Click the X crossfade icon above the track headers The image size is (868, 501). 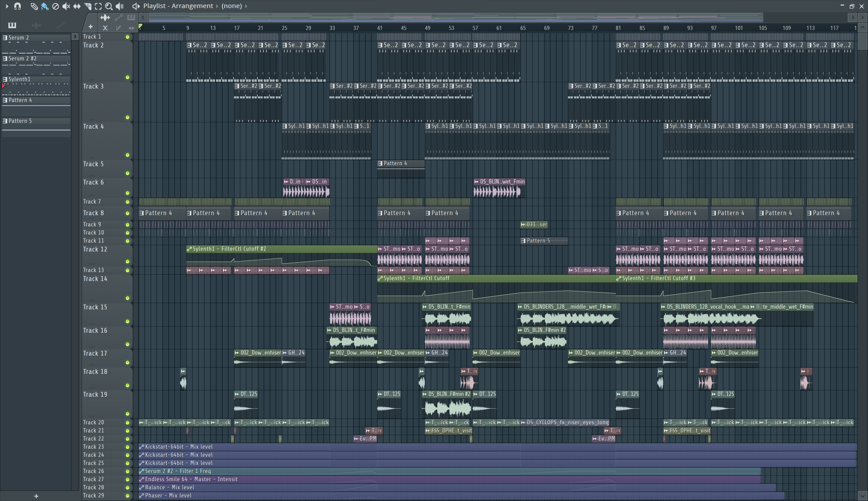[x=105, y=28]
